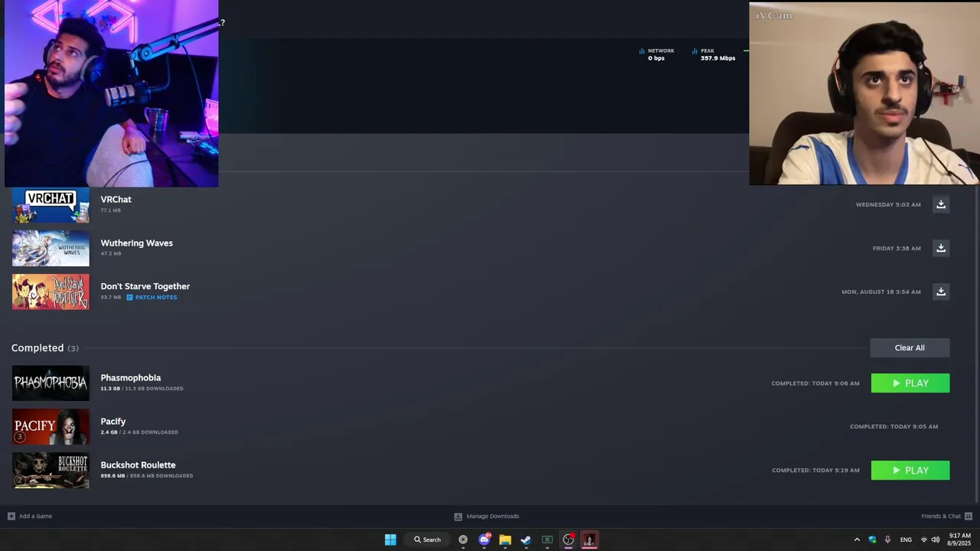Open Discord from the taskbar
Viewport: 980px width, 551px height.
click(x=484, y=540)
